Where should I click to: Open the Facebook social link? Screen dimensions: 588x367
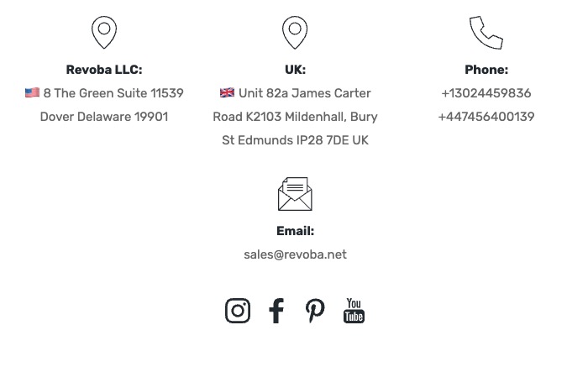pos(276,311)
